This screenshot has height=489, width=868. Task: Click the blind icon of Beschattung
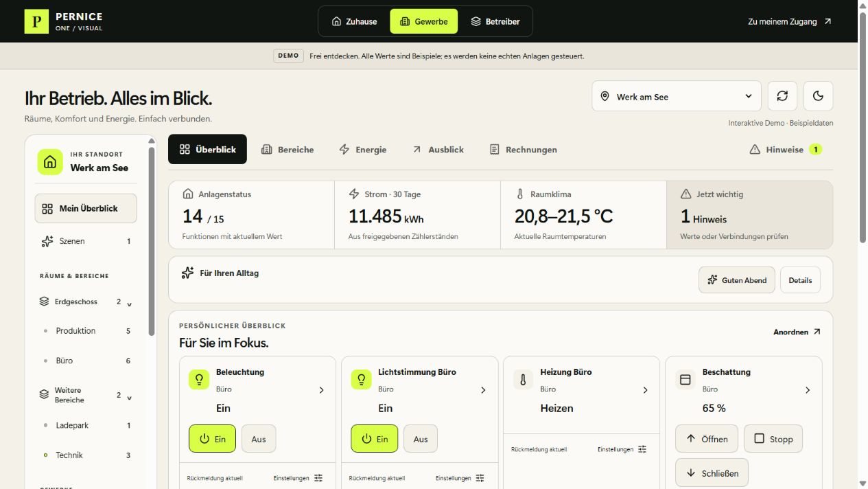tap(685, 379)
